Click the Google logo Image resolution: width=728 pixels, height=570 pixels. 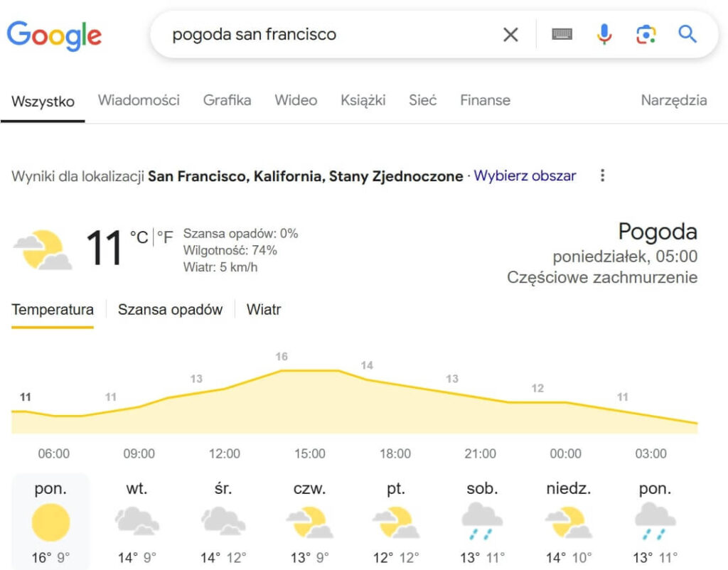55,34
